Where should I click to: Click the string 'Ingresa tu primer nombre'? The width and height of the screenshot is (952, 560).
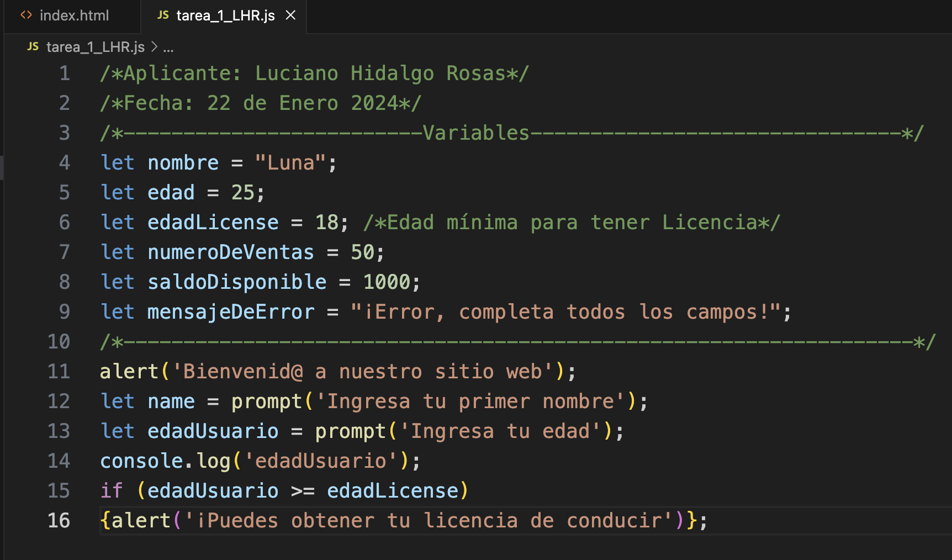click(x=470, y=401)
